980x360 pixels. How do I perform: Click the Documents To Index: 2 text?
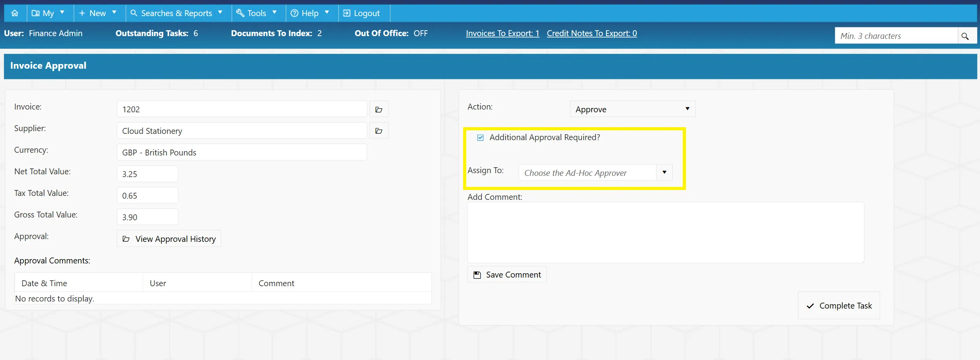pos(276,33)
